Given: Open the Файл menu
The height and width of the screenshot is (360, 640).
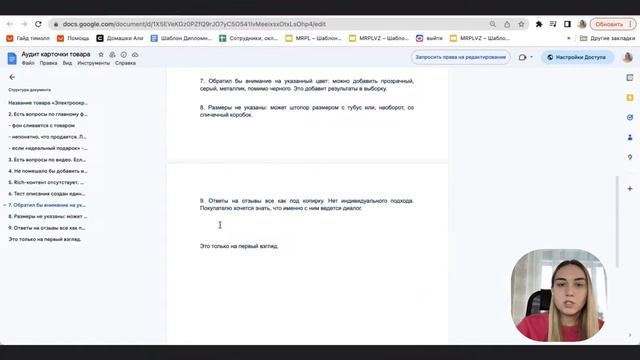Looking at the screenshot, I should point(28,63).
